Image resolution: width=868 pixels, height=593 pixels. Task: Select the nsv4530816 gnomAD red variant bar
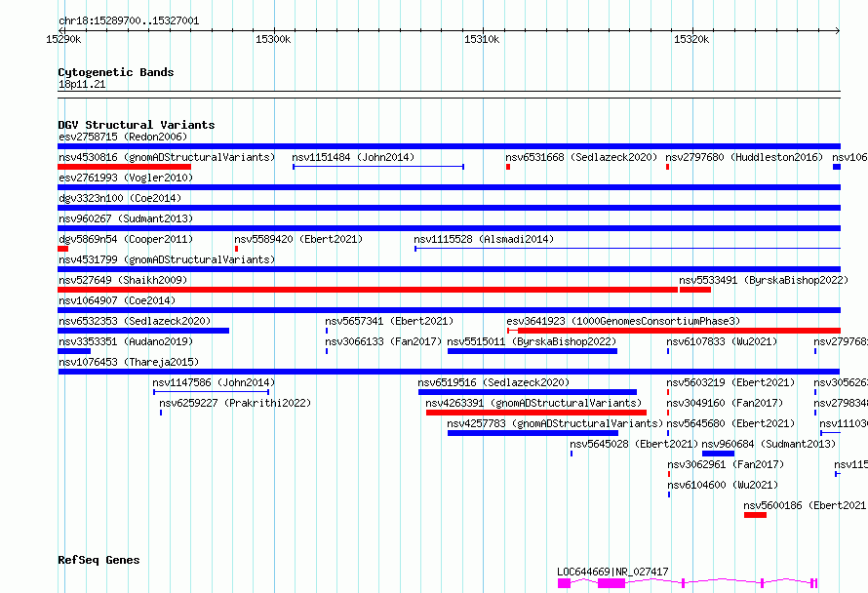click(125, 167)
